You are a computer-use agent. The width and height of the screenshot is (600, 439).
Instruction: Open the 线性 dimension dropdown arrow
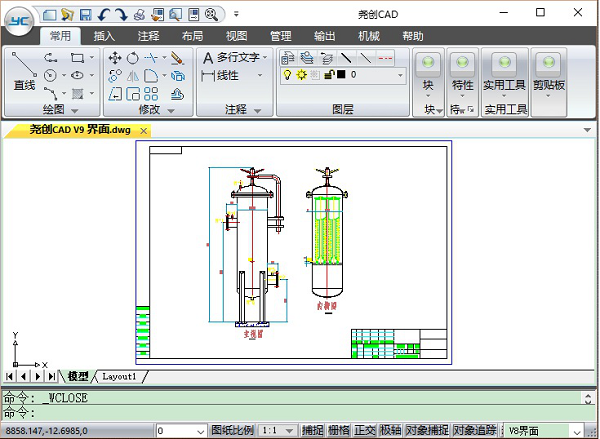260,75
